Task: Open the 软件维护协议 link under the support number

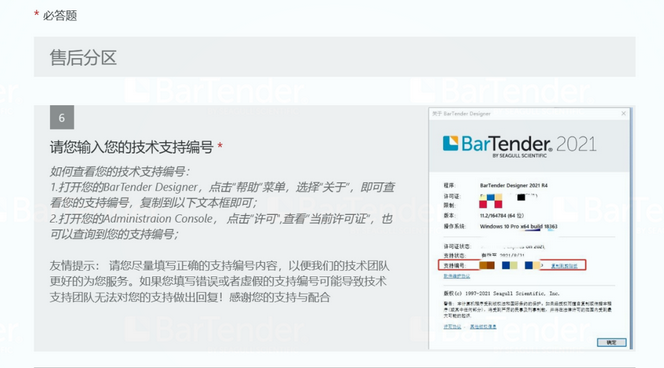Action: pyautogui.click(x=456, y=276)
